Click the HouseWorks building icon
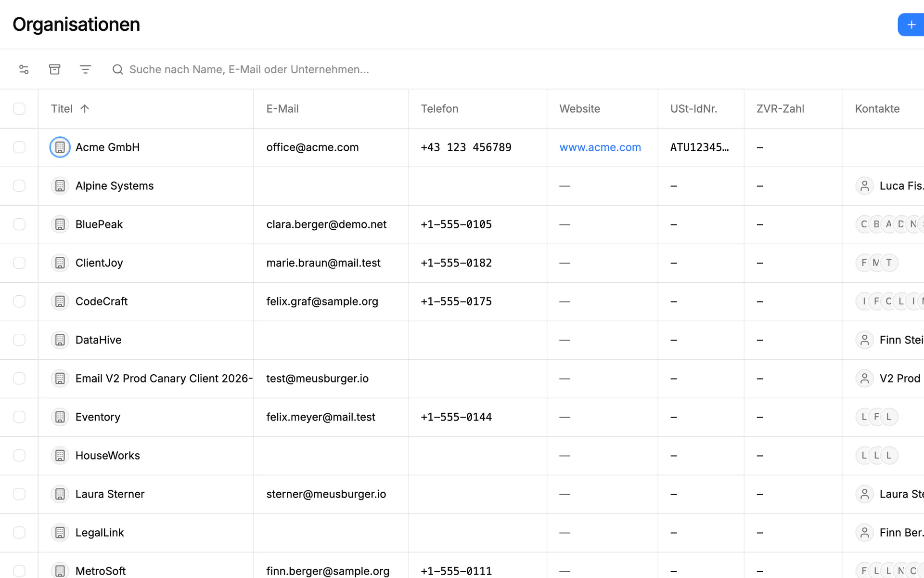924x578 pixels. pyautogui.click(x=60, y=456)
